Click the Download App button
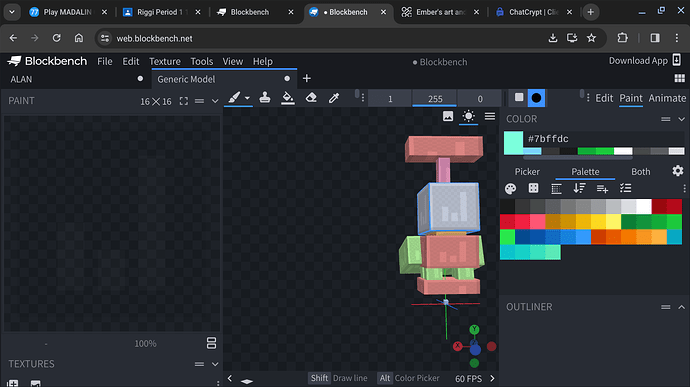690x387 pixels. (645, 60)
